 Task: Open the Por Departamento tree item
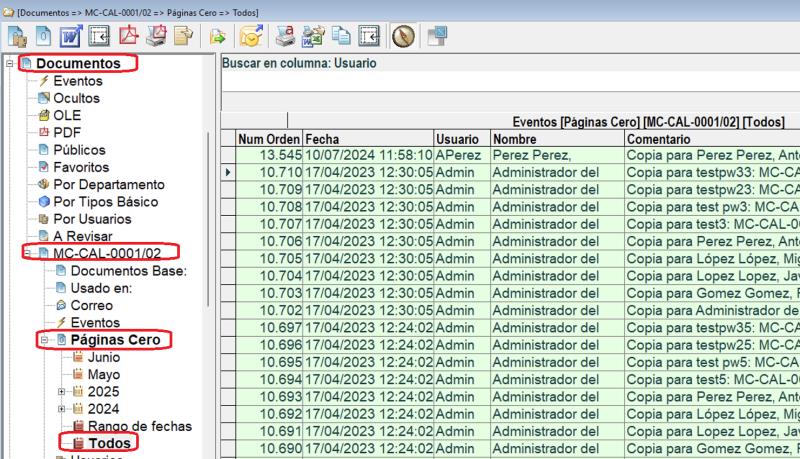pos(108,185)
